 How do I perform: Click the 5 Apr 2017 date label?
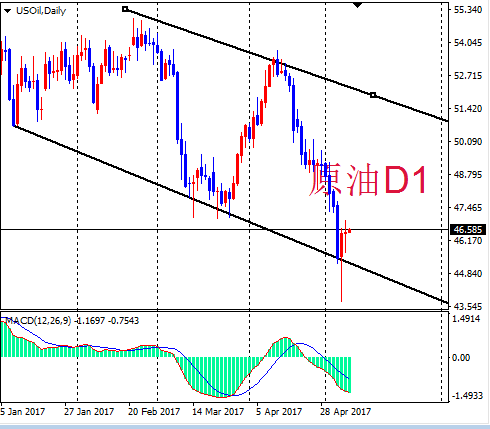[x=279, y=412]
